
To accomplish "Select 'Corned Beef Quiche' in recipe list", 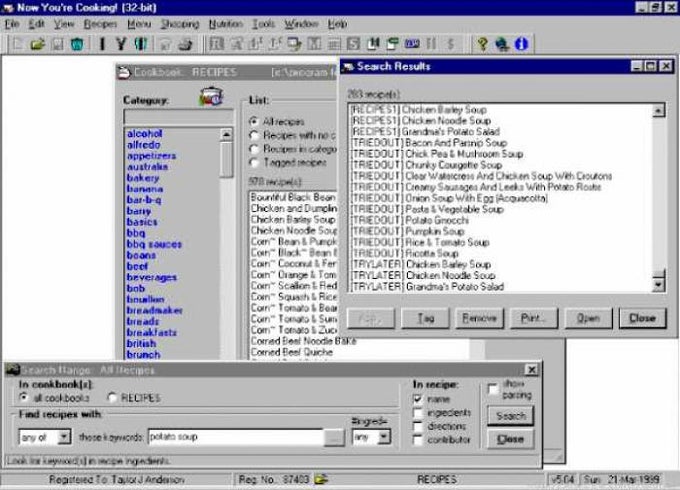I will (x=291, y=352).
